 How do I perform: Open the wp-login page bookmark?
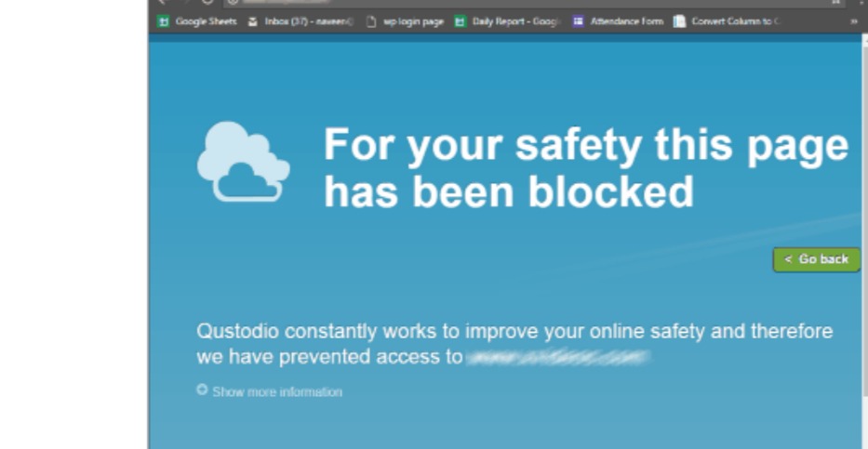click(406, 21)
